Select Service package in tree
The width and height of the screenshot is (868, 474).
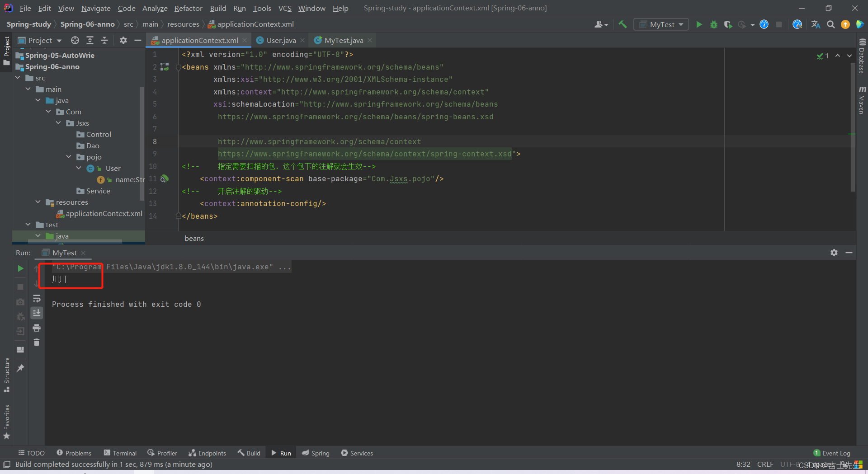click(98, 191)
